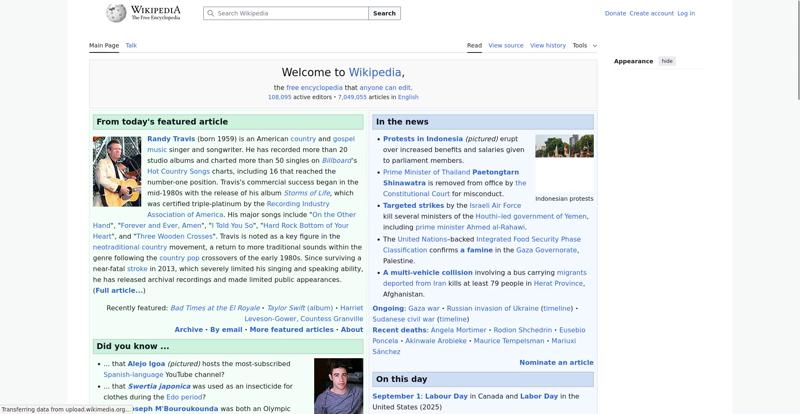Open the View source tab
The image size is (800, 414).
506,45
